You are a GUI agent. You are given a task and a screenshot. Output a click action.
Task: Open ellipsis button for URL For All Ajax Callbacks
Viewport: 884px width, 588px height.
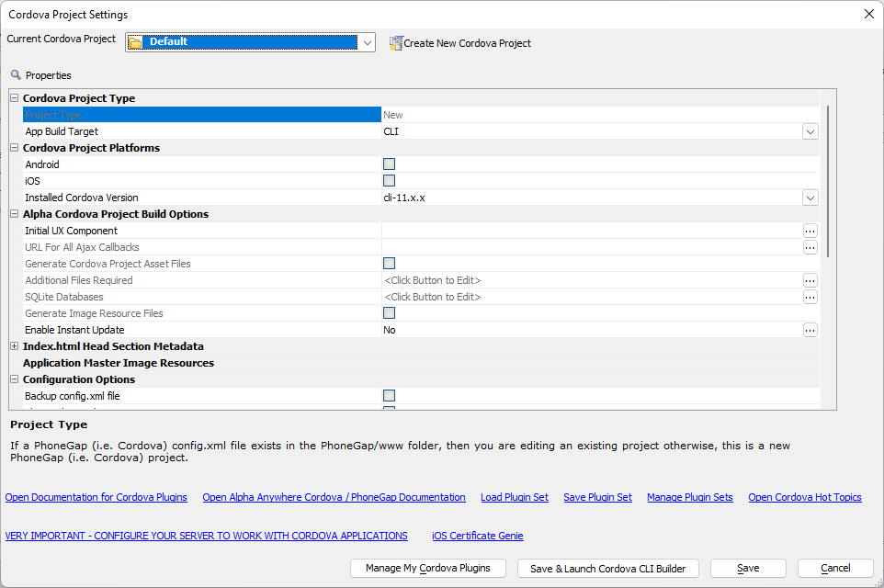tap(810, 247)
